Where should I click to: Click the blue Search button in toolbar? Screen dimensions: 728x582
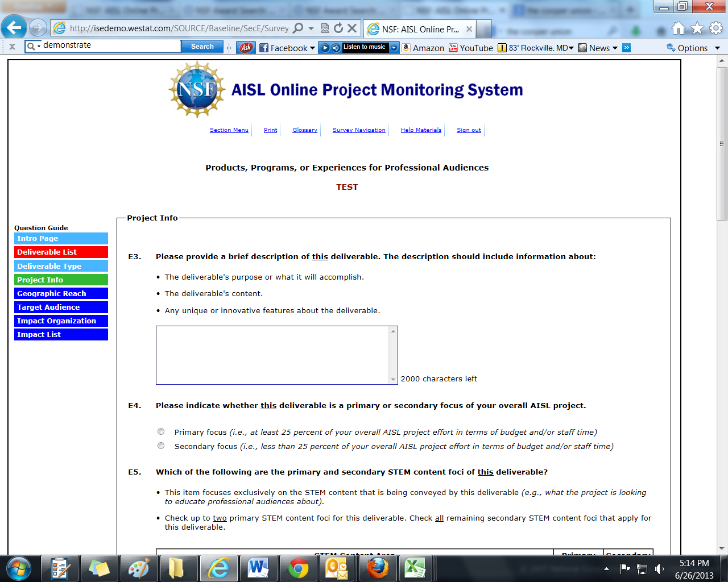click(x=202, y=47)
